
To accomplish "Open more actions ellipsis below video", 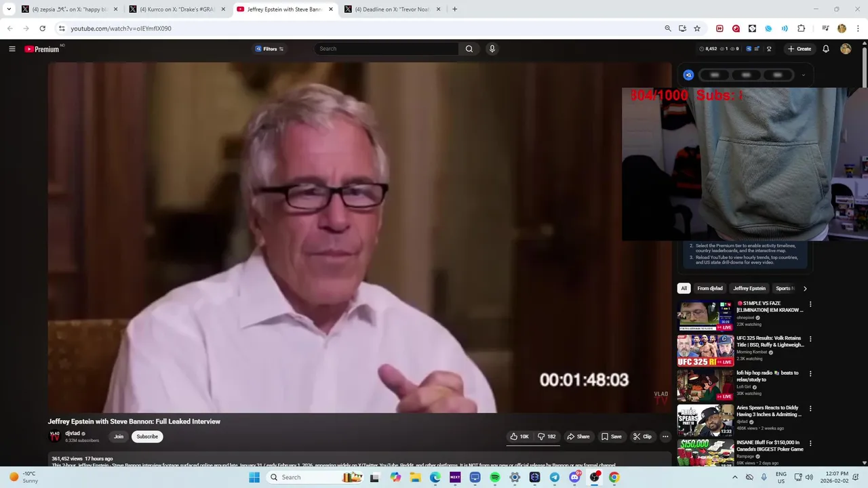I will click(665, 436).
